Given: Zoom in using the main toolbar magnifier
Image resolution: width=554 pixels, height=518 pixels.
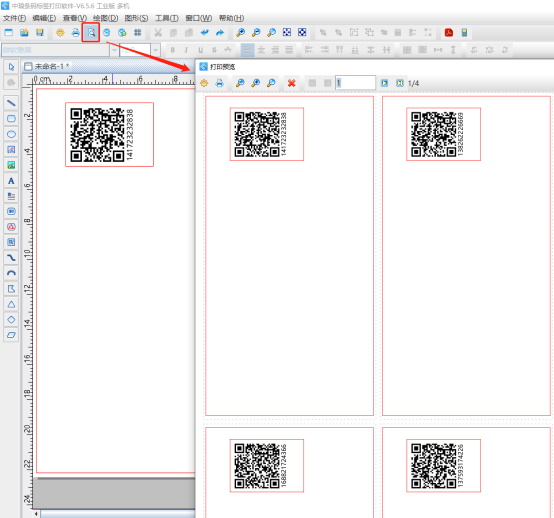Looking at the screenshot, I should (241, 33).
